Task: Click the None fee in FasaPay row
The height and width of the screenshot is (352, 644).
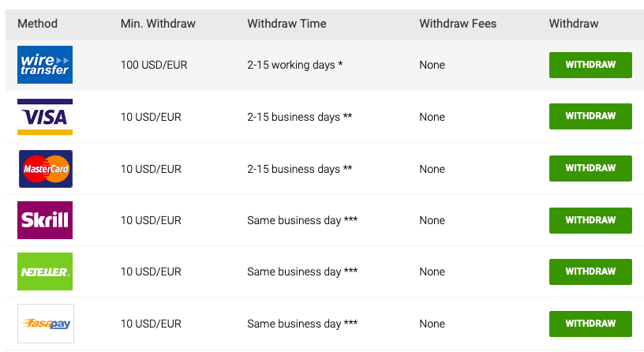Action: (432, 324)
